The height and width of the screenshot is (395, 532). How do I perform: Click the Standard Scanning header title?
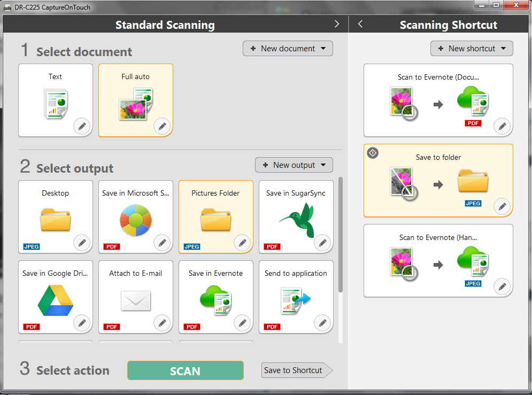tap(165, 25)
